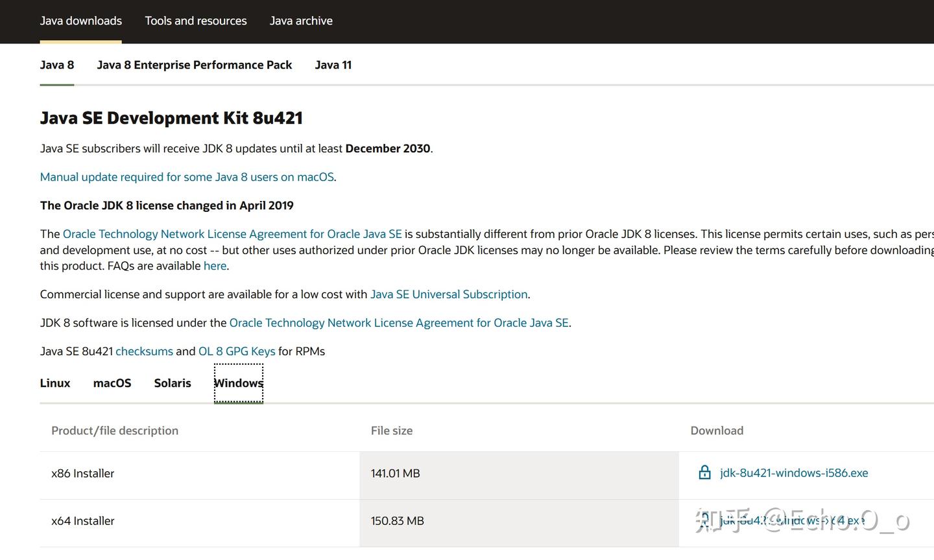Open the Tools and resources tab
The image size is (934, 560).
click(x=196, y=21)
